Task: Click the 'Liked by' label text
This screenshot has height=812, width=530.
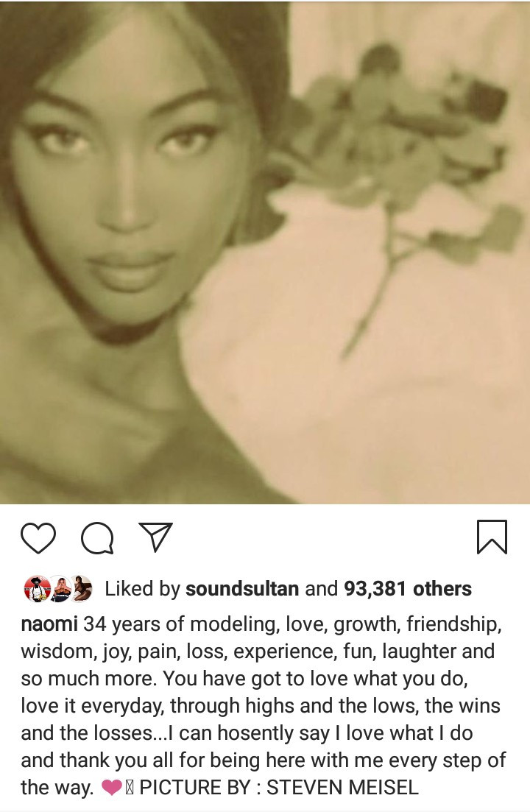Action: 142,589
